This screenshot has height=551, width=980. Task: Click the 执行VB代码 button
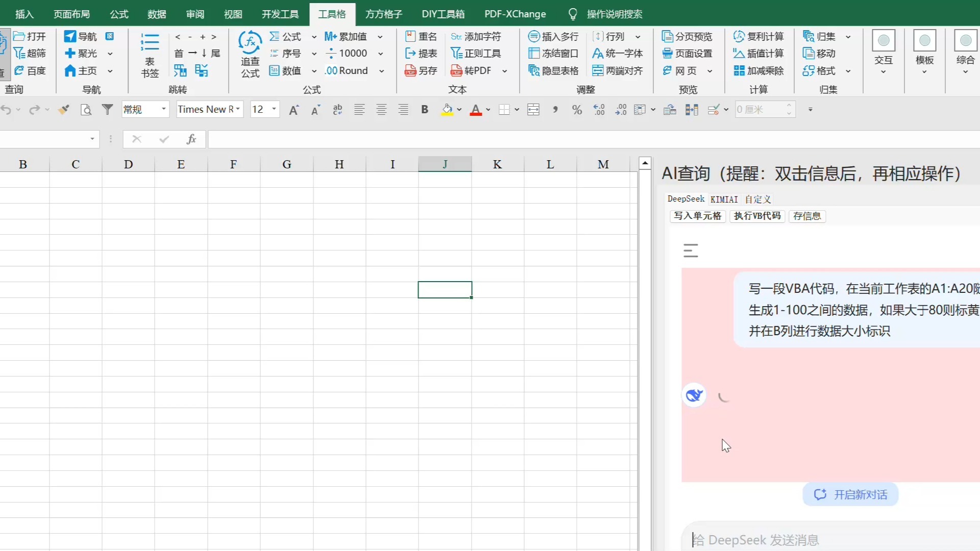click(x=757, y=216)
